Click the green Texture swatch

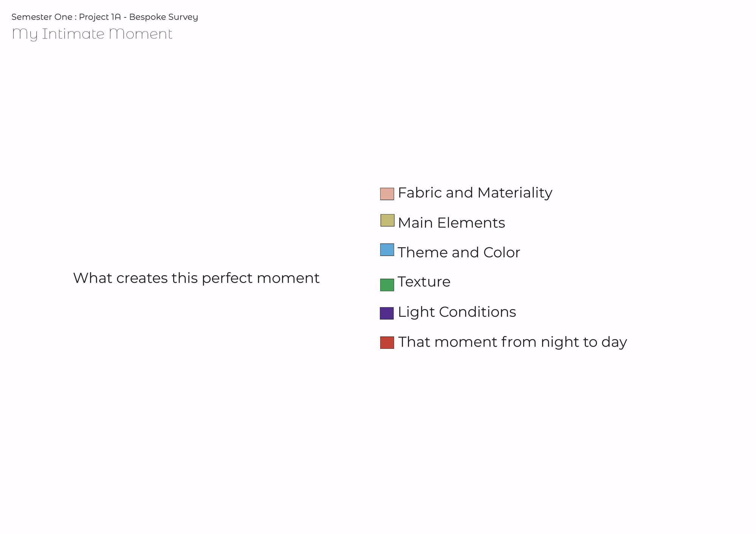[x=387, y=285]
